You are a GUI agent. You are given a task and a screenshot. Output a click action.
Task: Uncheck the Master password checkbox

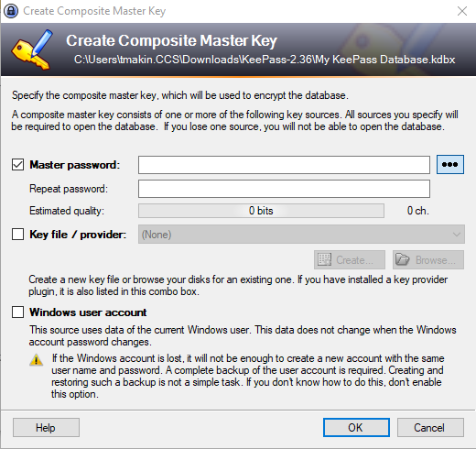[17, 165]
